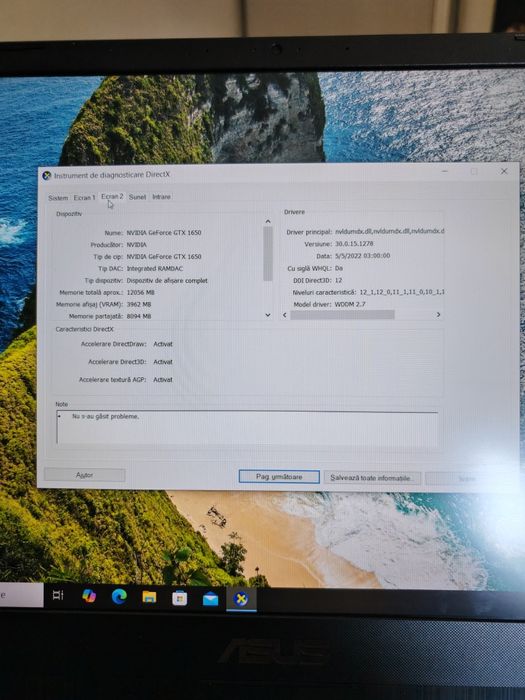Click the Dispozitiv list scroll-up arrow

(x=268, y=221)
